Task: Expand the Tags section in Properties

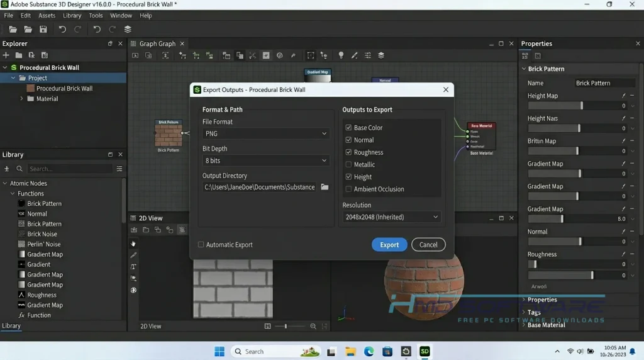Action: 524,312
